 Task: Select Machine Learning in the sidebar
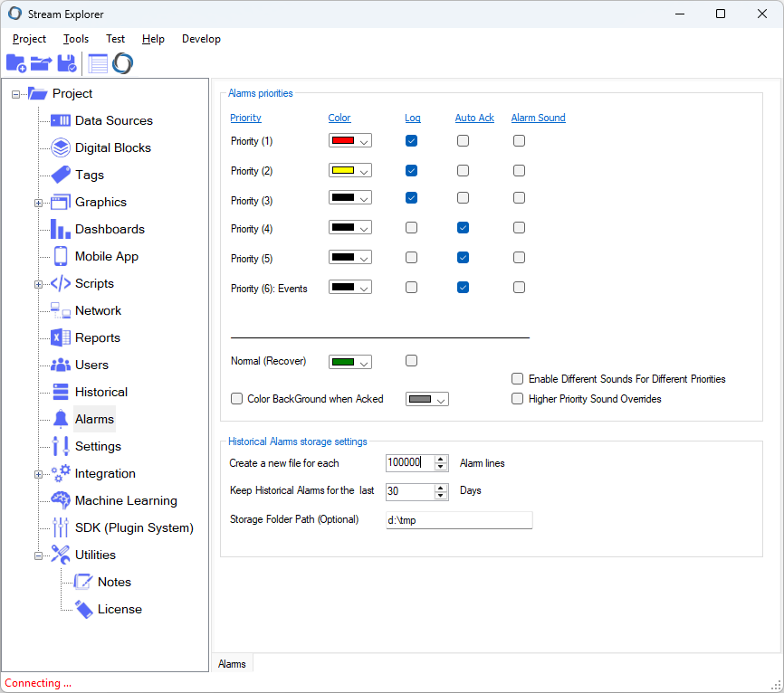126,500
